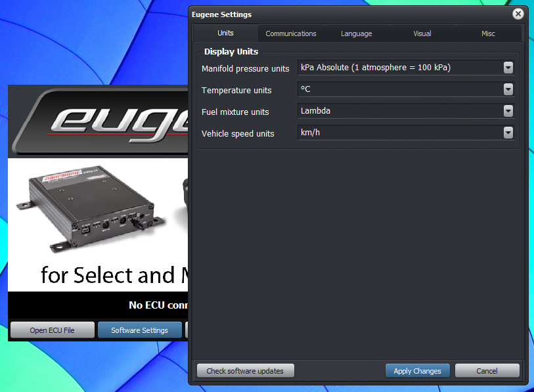Select the kPa Absolute pressure value field
This screenshot has width=534, height=392.
[406, 68]
